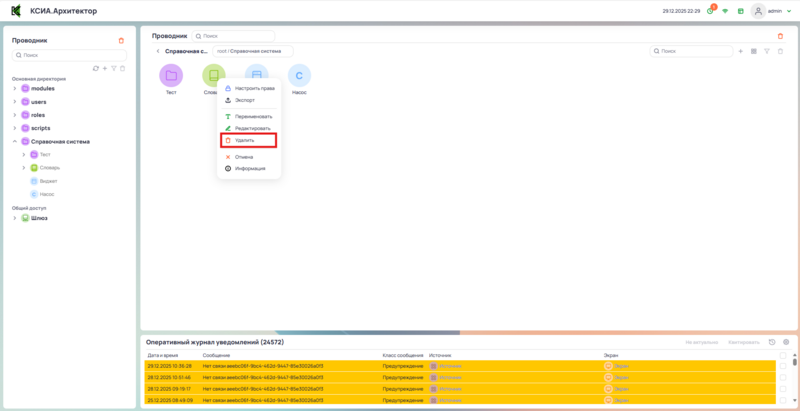Expand the modules tree folder
800x411 pixels.
(15, 88)
